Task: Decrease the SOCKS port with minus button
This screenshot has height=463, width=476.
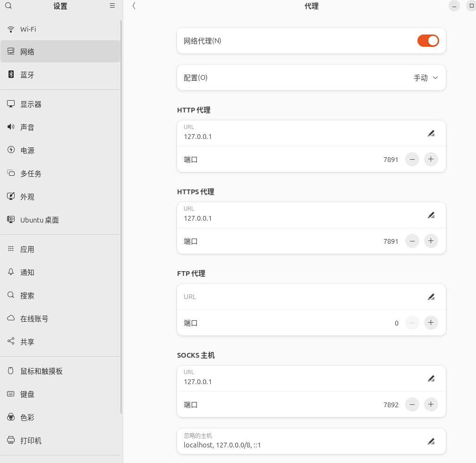Action: click(412, 405)
